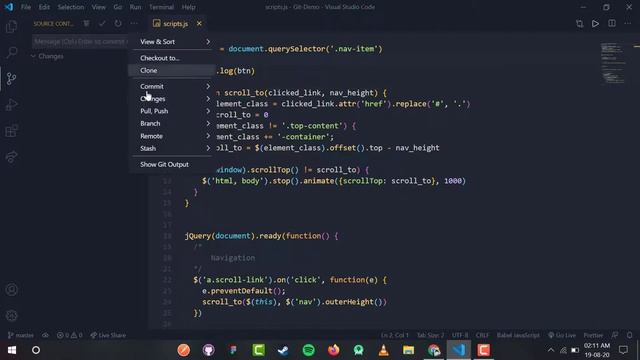Open the Explorer view in activity bar
The height and width of the screenshot is (360, 640).
11,27
